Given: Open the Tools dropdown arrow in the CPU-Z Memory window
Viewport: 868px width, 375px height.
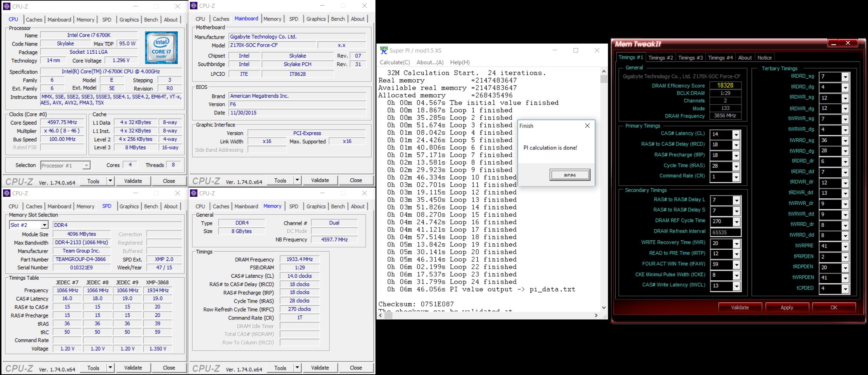Looking at the screenshot, I should (297, 368).
